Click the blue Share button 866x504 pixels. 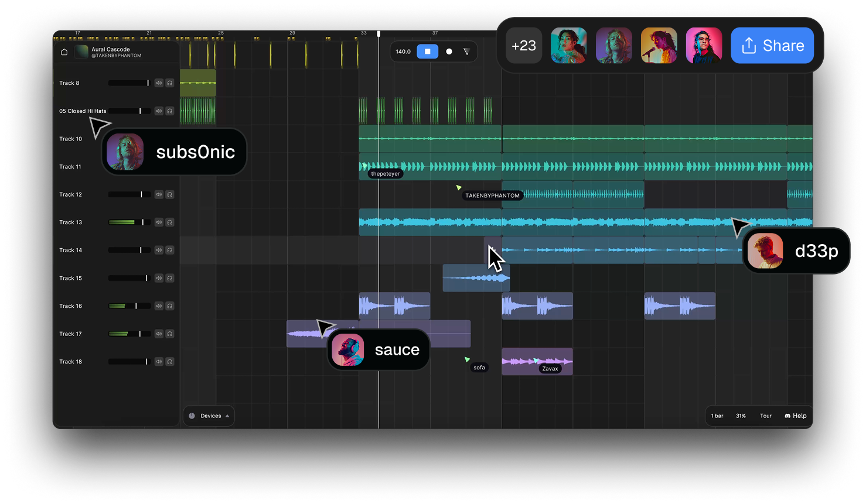[x=772, y=46]
